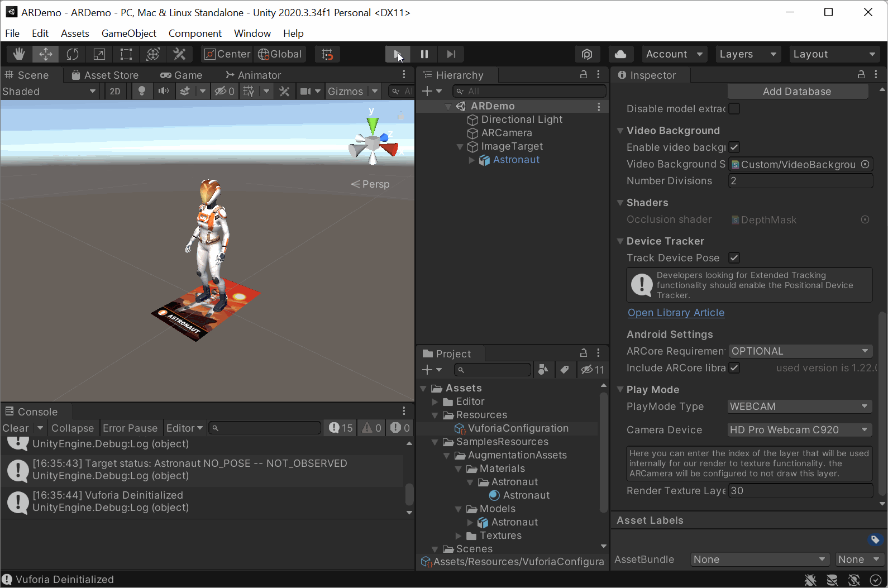The image size is (888, 588).
Task: Open the ARCore Requirement dropdown
Action: pyautogui.click(x=800, y=351)
